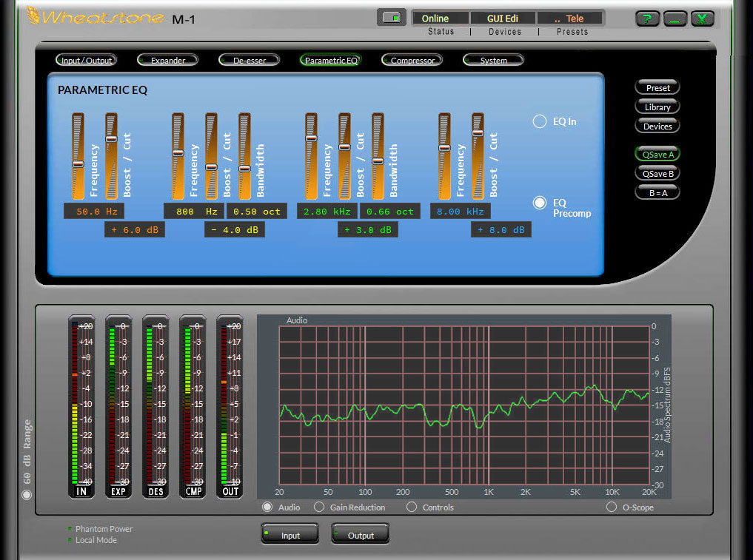
Task: Click the Status label in header
Action: [441, 32]
